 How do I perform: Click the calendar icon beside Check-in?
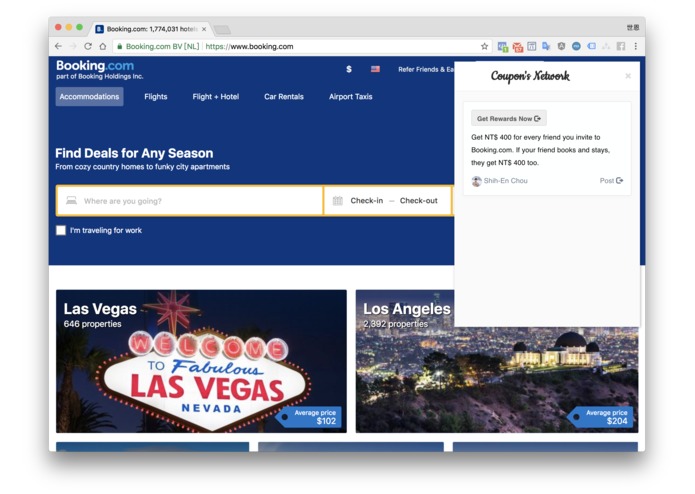338,201
